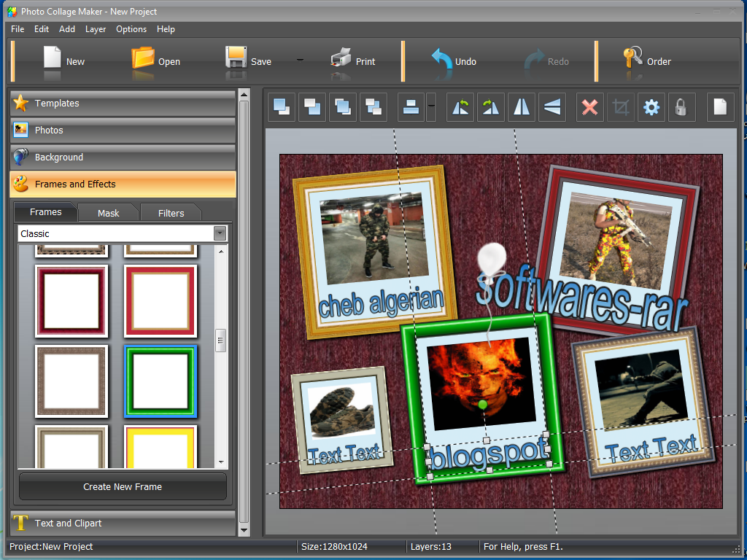747x560 pixels.
Task: Click the Bring to Front layer icon
Action: click(281, 107)
